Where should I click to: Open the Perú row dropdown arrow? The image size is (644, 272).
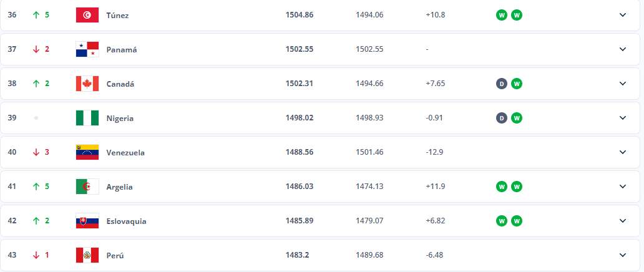click(x=623, y=255)
